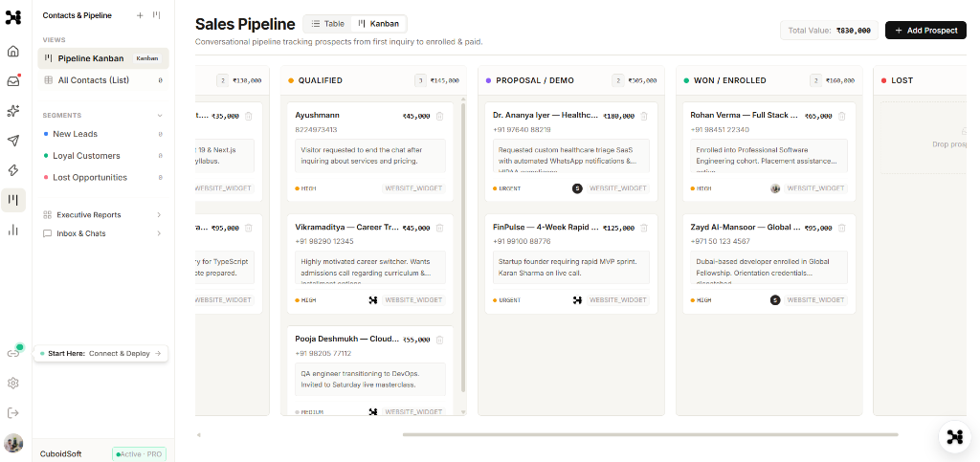This screenshot has width=980, height=462.
Task: Click the plus icon beside Contacts & Pipeline
Action: [140, 15]
